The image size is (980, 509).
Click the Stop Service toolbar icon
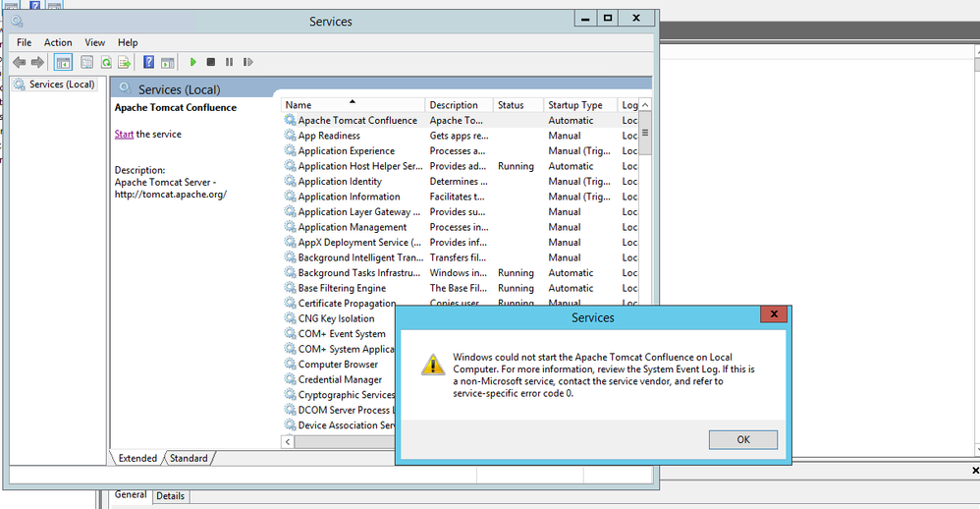coord(211,62)
